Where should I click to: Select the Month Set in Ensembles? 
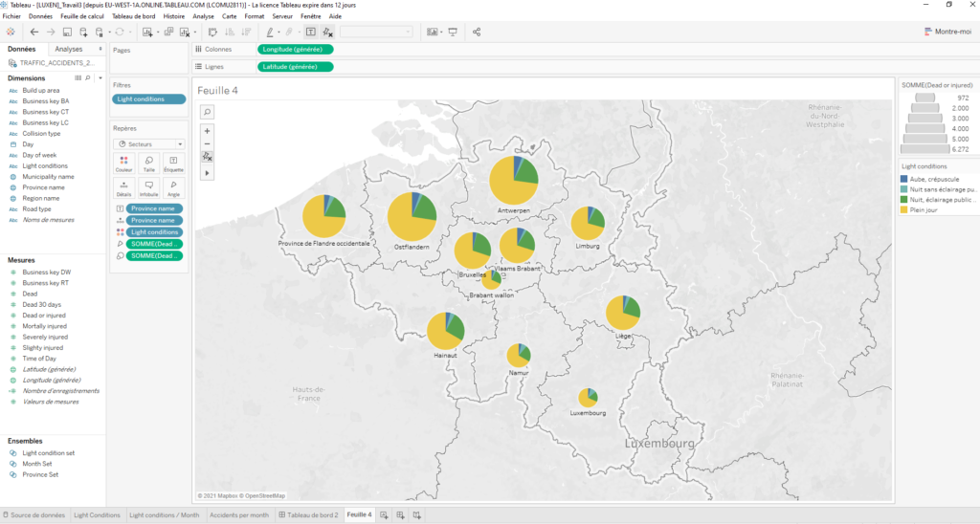37,464
